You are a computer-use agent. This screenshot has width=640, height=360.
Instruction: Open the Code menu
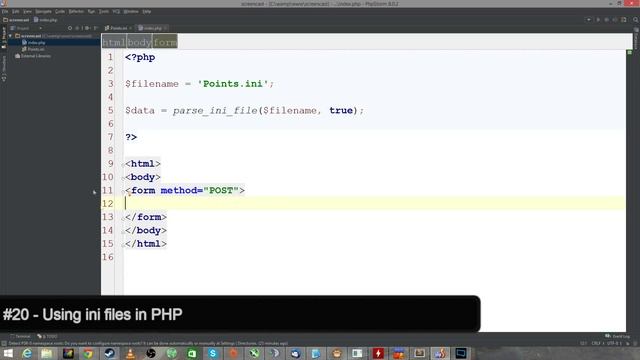(60, 11)
